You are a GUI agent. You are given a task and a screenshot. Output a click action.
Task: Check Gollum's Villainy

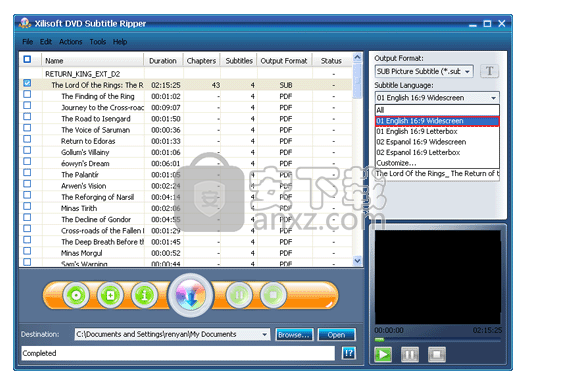pos(27,150)
